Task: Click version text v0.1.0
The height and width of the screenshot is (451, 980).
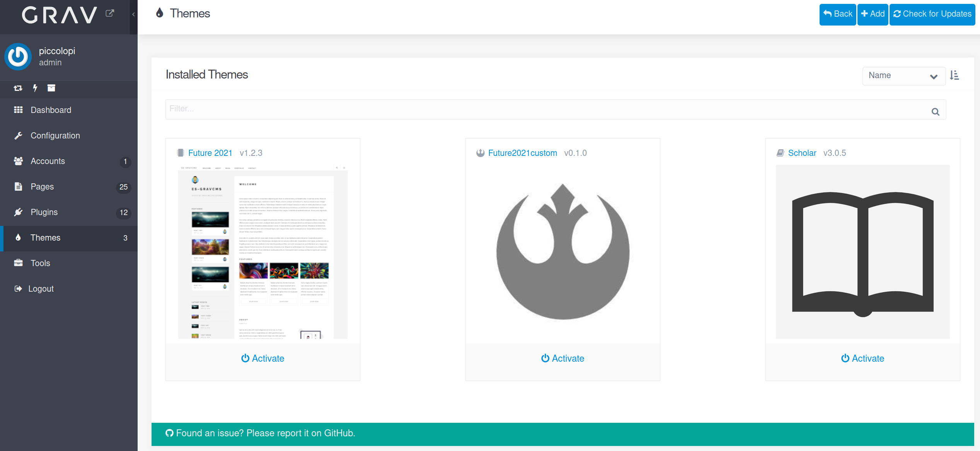Action: click(x=575, y=153)
